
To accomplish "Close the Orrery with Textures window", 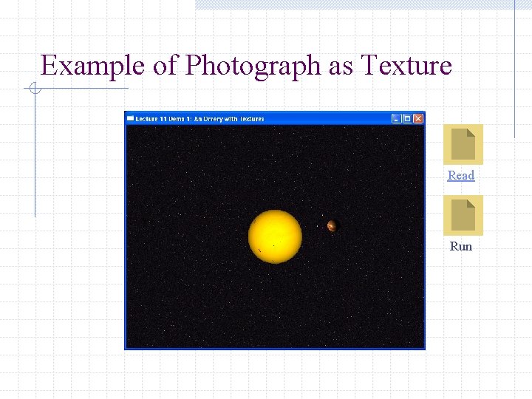I will click(418, 119).
